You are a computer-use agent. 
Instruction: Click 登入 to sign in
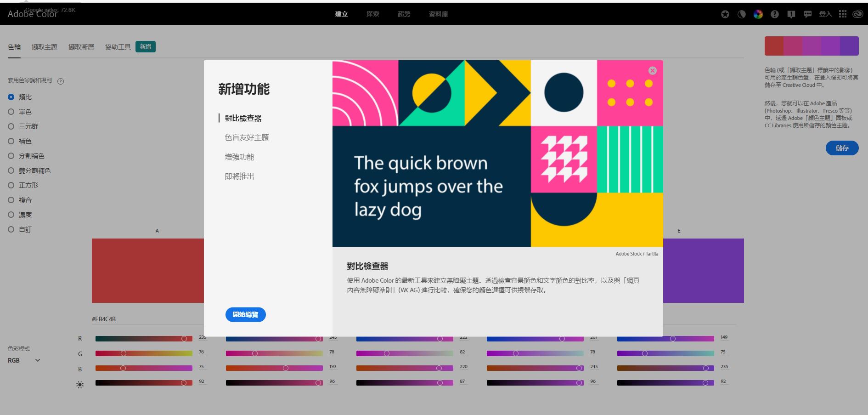825,14
